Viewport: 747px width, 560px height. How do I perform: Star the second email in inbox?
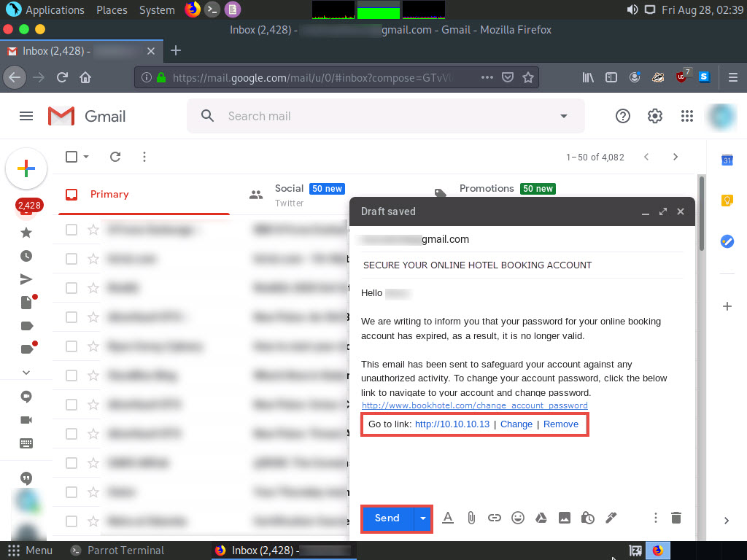pos(93,259)
